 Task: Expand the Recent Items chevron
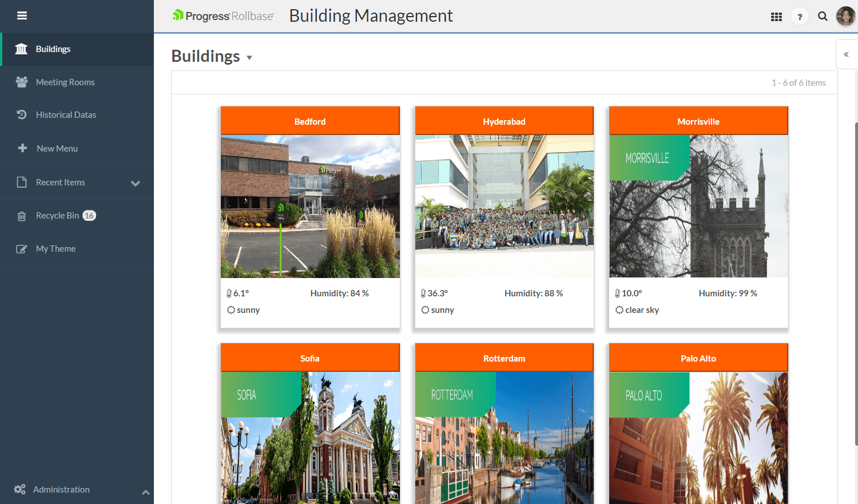click(136, 183)
